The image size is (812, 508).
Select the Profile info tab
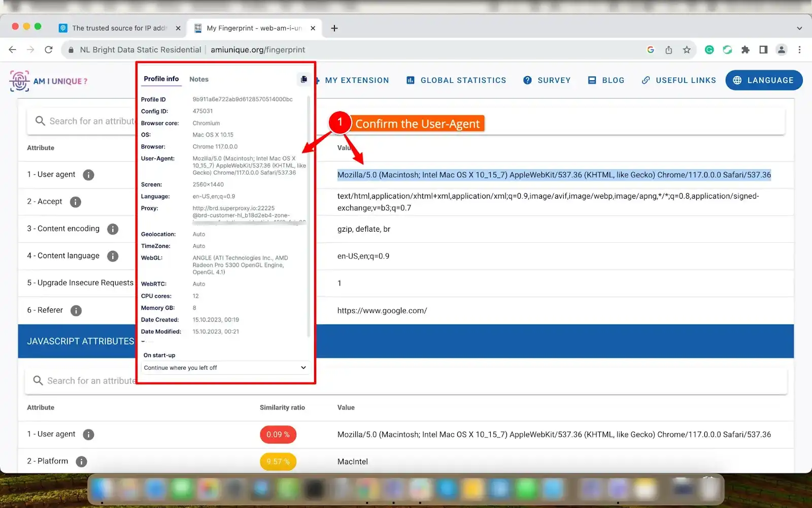pyautogui.click(x=161, y=79)
